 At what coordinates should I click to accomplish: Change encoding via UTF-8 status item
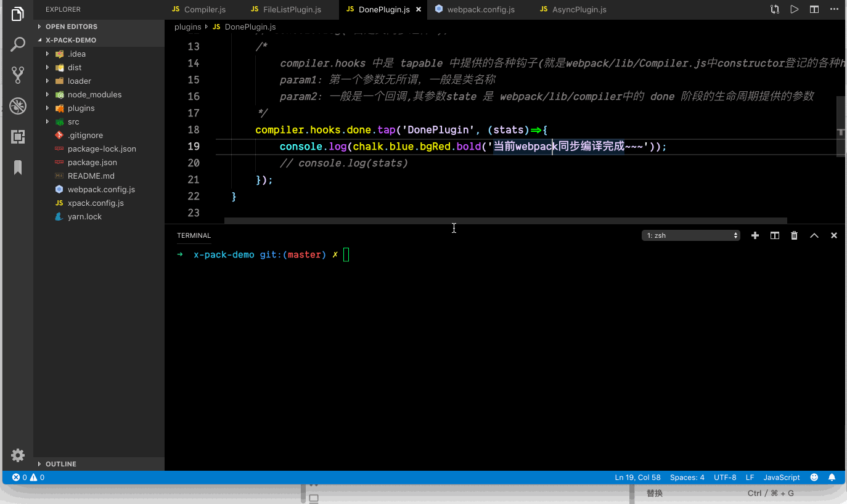725,478
